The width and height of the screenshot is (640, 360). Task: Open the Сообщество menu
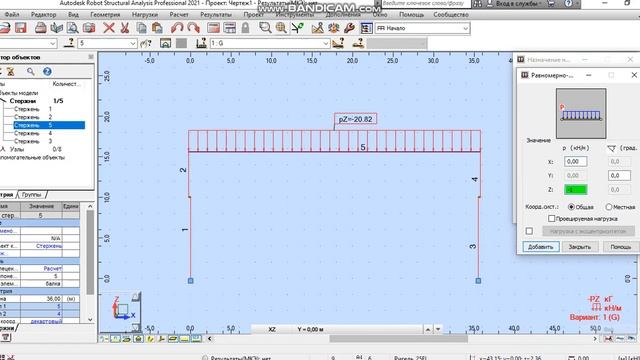[451, 14]
